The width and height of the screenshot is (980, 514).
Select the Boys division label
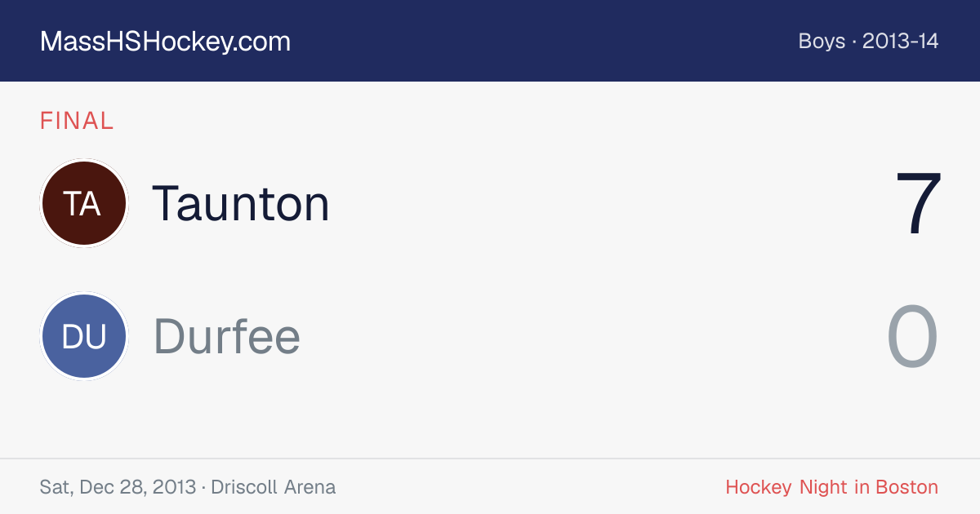[822, 41]
